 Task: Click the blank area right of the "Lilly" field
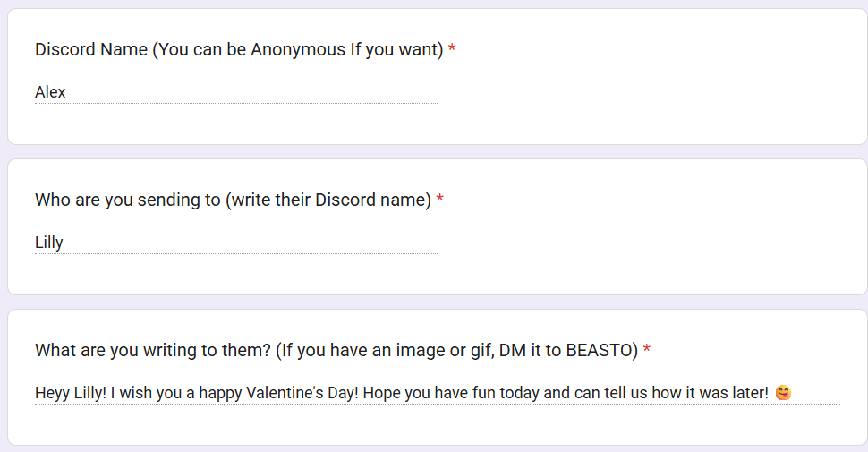tap(626, 243)
